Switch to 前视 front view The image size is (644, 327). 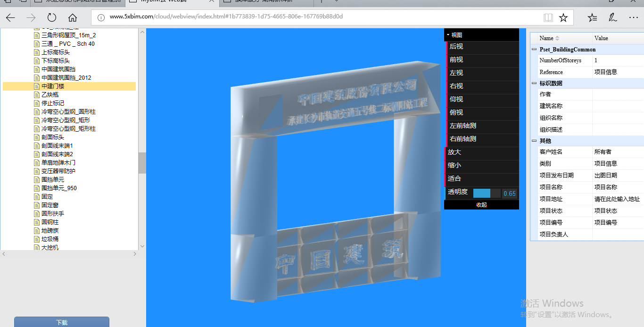(x=482, y=60)
